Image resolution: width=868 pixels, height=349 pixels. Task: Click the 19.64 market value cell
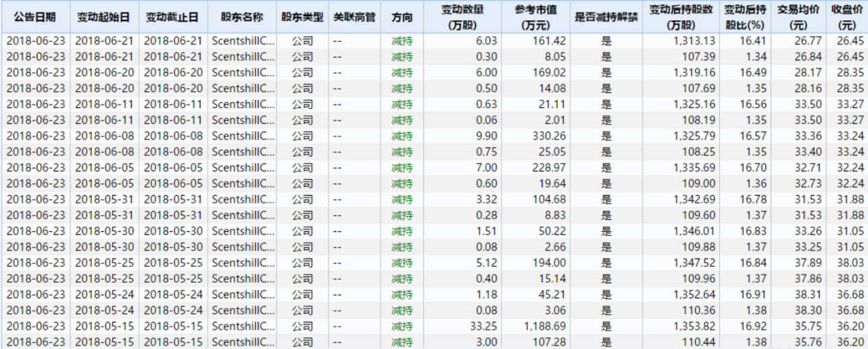click(x=536, y=183)
